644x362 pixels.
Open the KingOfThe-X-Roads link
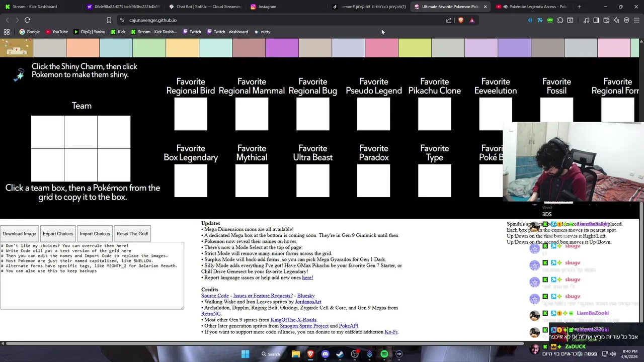click(x=293, y=320)
